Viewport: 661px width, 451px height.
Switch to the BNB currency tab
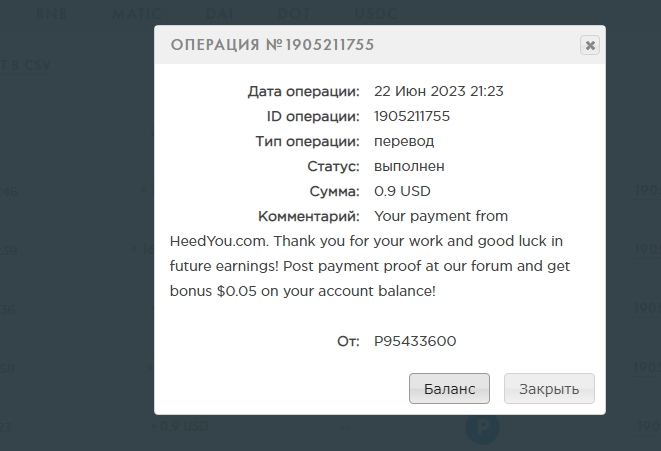48,14
